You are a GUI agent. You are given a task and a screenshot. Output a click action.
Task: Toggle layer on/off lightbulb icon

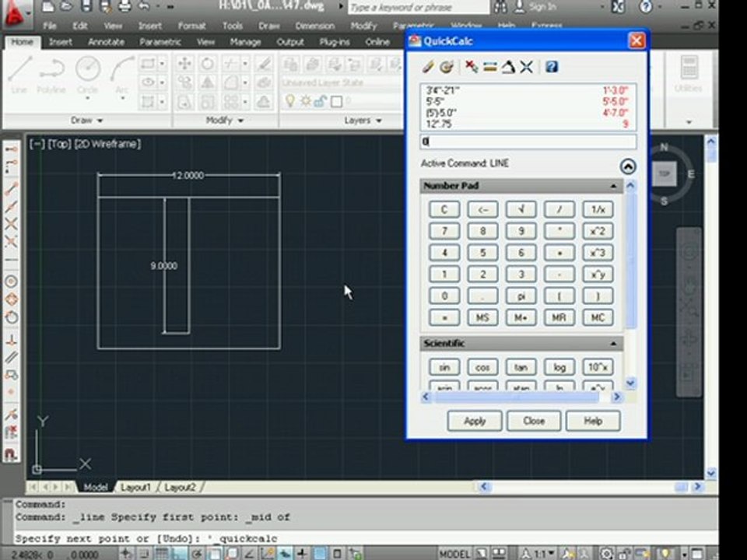click(289, 101)
